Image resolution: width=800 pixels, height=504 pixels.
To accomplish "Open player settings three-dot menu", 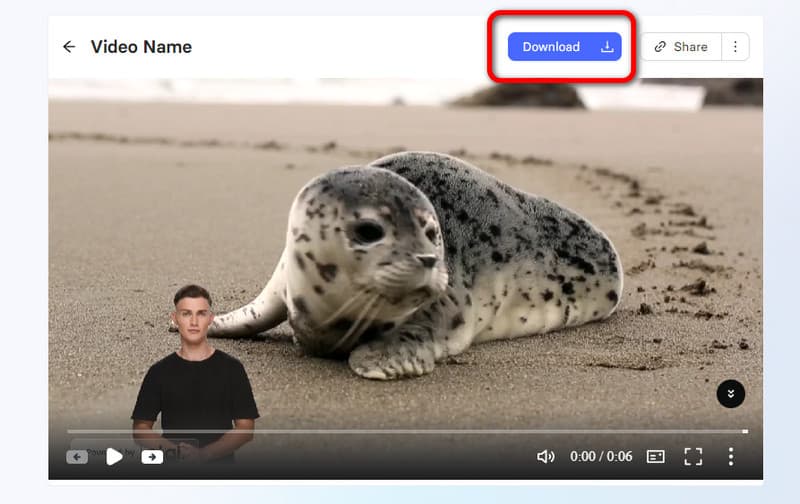I will (x=731, y=456).
